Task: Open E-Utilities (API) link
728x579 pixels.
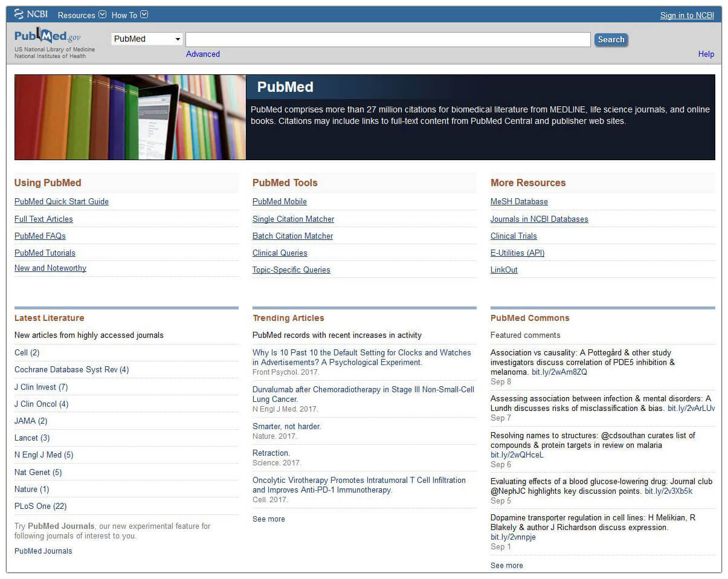Action: (x=517, y=253)
